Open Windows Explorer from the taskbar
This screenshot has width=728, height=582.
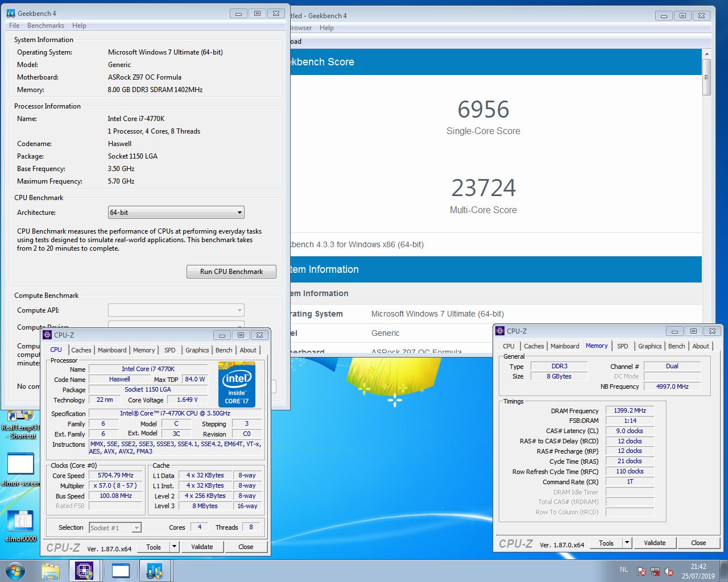point(51,571)
